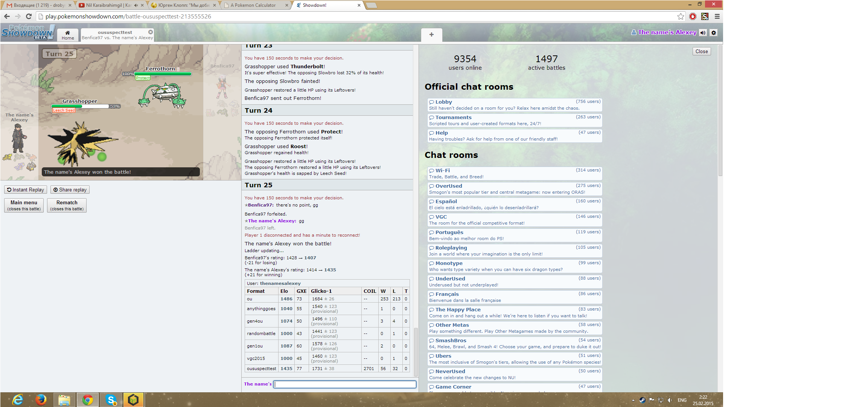Click the browser address bar URL
Image resolution: width=868 pixels, height=407 pixels.
pyautogui.click(x=128, y=17)
